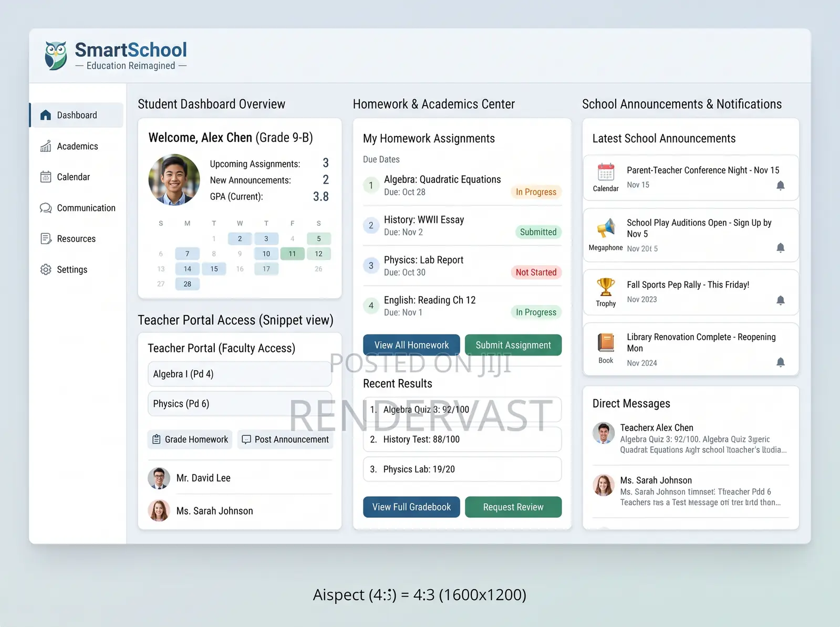Select the Physics (Pd 6) class
This screenshot has width=840, height=627.
click(240, 404)
